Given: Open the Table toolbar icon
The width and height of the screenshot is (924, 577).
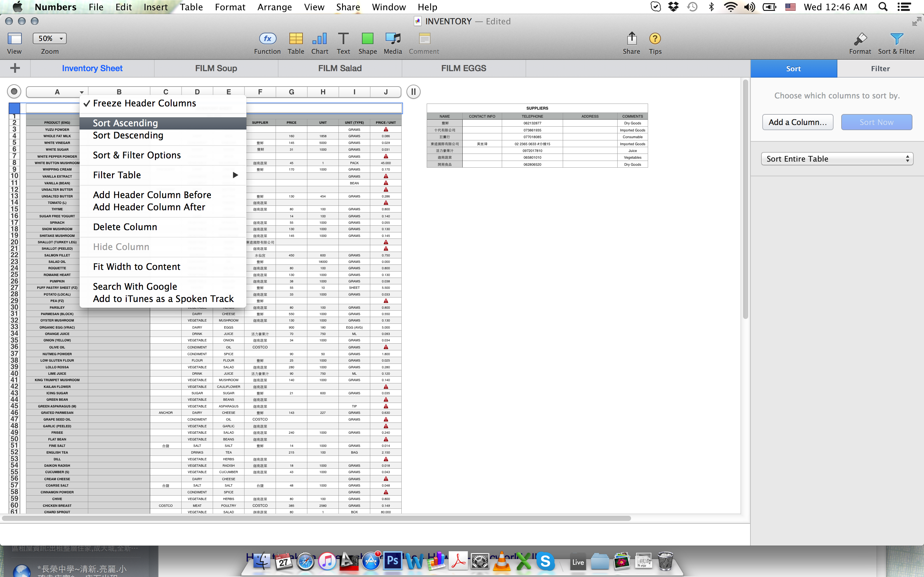Looking at the screenshot, I should 295,39.
